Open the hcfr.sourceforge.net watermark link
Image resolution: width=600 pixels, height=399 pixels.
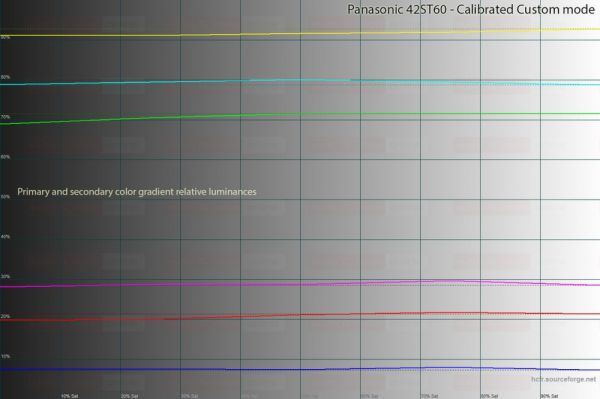(563, 379)
